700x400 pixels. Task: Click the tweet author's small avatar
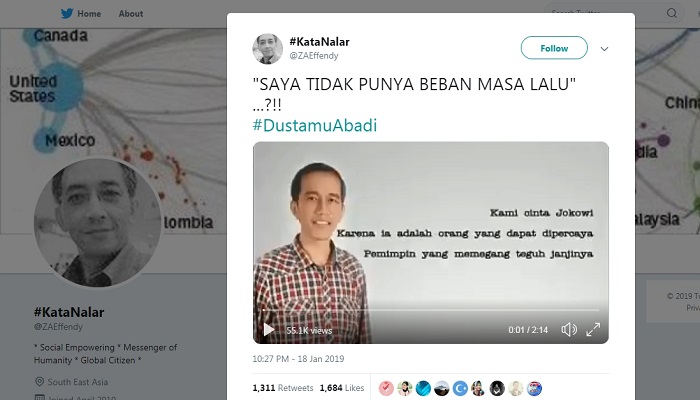point(267,49)
